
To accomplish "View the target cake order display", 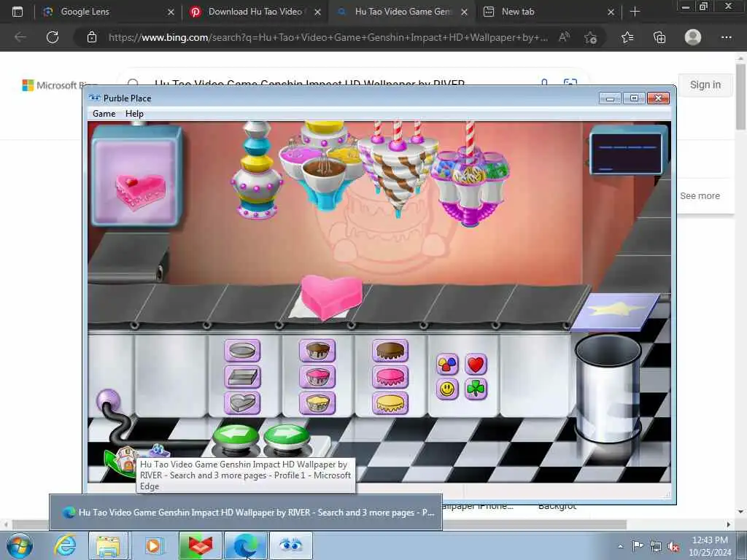I will (136, 176).
